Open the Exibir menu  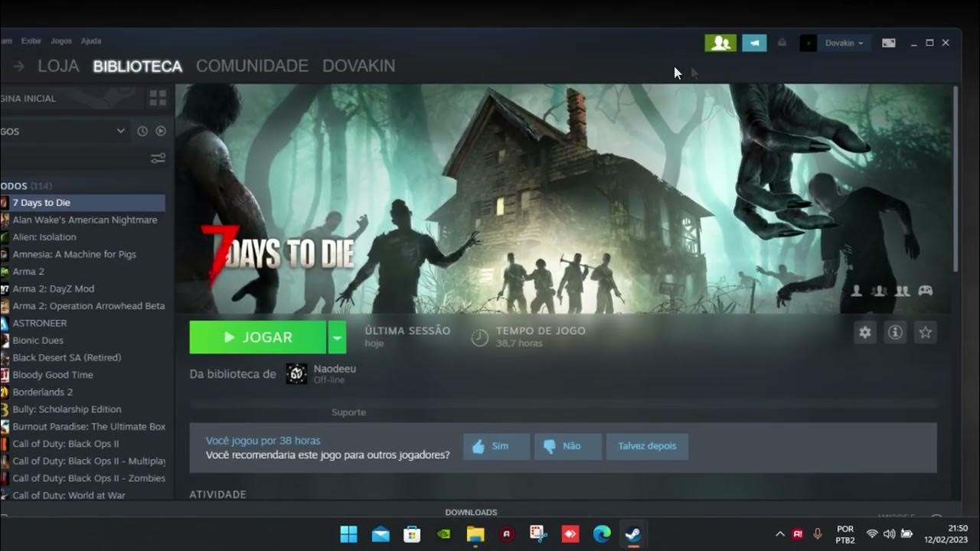[x=31, y=41]
